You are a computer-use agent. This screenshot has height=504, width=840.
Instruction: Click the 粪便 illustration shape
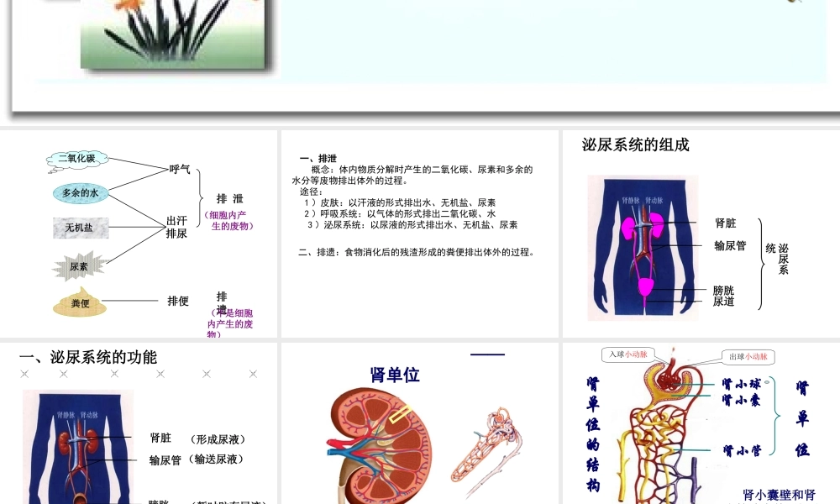(x=80, y=302)
